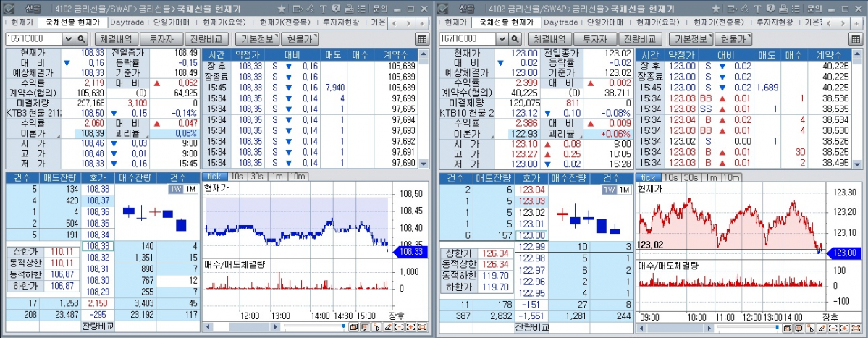Click export/send icon in 167RC000 window title bar
This screenshot has width=868, height=338.
732,9
